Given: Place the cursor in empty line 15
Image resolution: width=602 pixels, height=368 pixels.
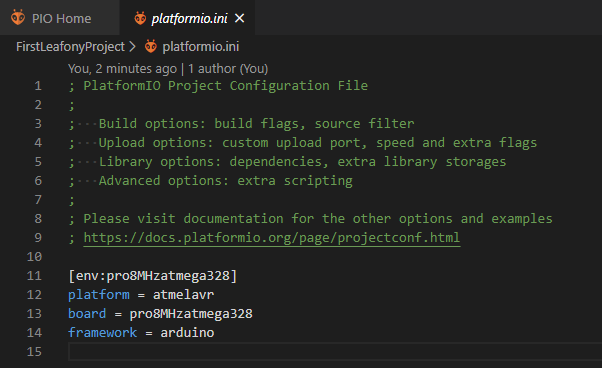Looking at the screenshot, I should pos(334,351).
